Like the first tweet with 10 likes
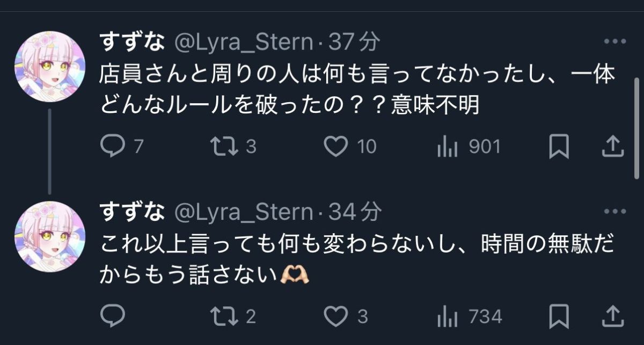 click(337, 146)
